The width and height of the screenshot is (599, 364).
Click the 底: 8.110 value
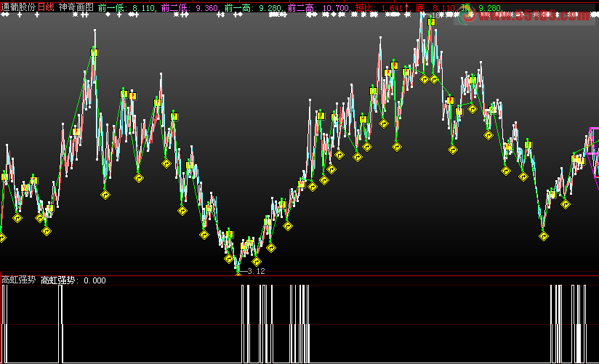click(x=436, y=8)
